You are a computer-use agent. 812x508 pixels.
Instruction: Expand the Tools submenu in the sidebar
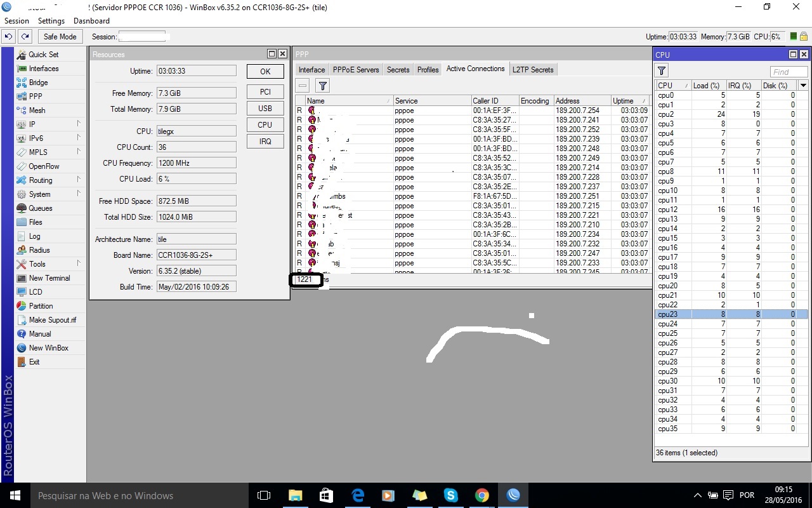click(x=79, y=264)
